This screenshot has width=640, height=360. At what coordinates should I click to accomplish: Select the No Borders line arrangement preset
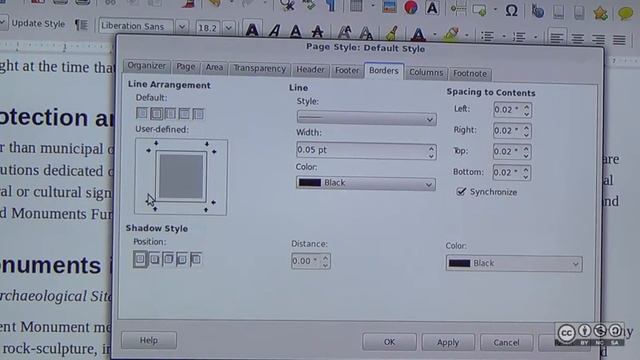(x=142, y=113)
